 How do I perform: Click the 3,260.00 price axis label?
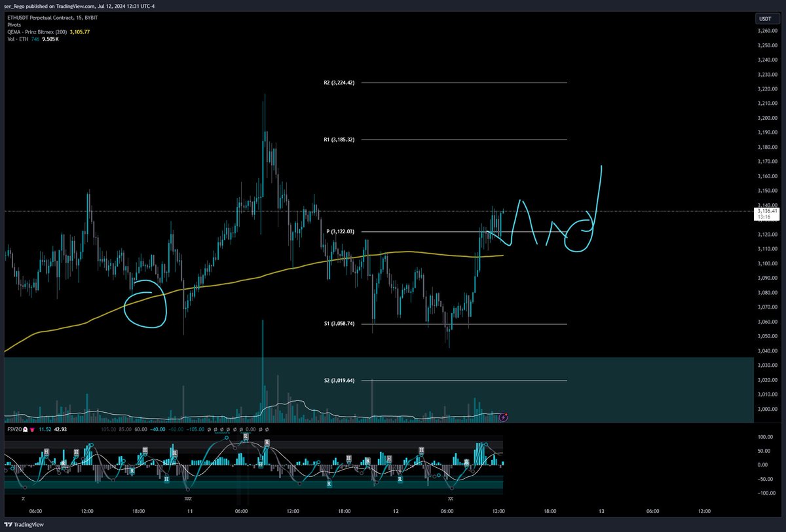click(x=767, y=31)
